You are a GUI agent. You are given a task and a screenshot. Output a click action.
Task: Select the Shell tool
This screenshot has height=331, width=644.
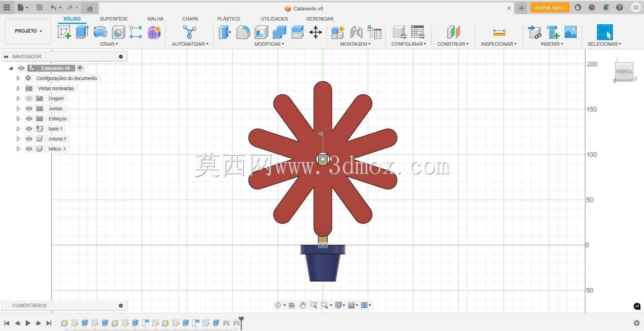point(261,32)
